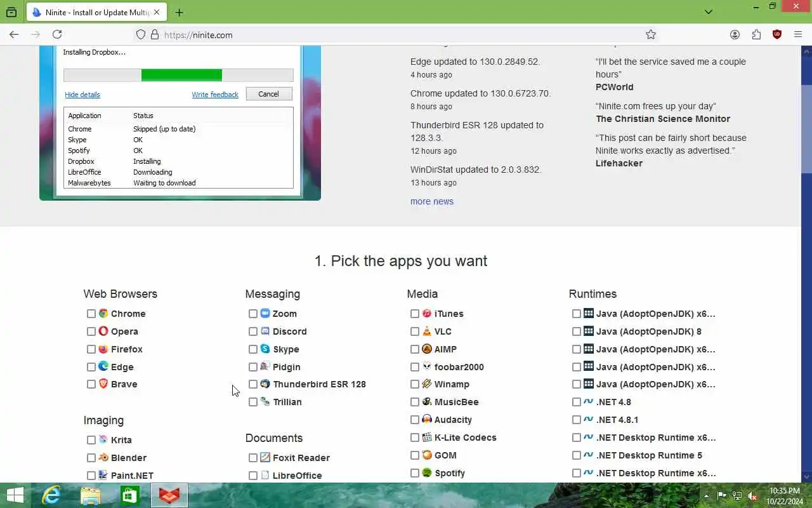Click the Blender logo icon
812x508 pixels.
pos(103,458)
